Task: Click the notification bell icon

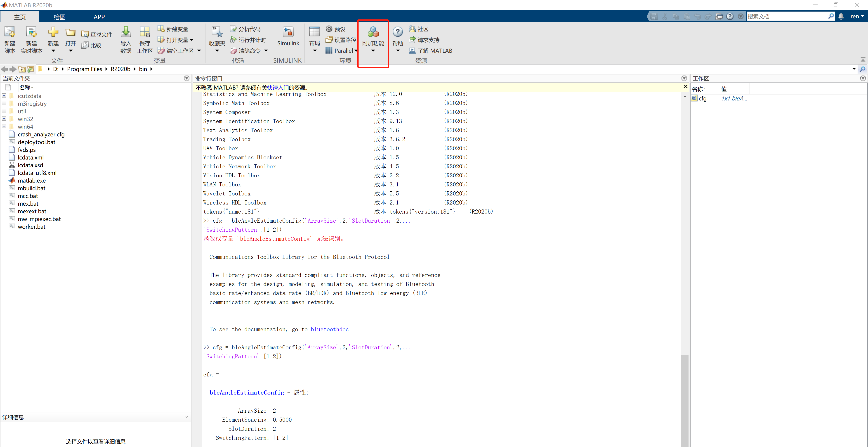Action: tap(841, 16)
